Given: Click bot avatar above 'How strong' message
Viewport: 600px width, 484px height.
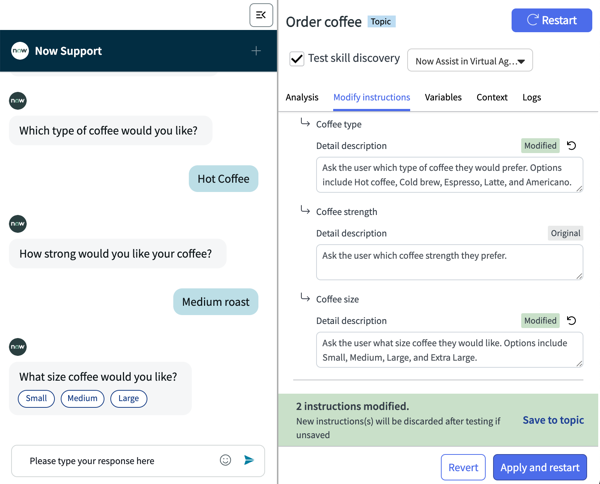Looking at the screenshot, I should [18, 224].
